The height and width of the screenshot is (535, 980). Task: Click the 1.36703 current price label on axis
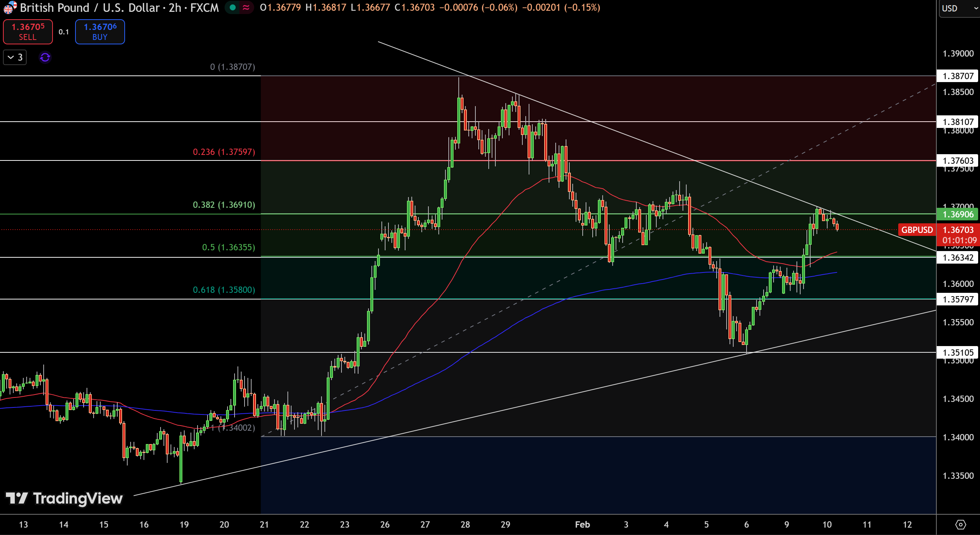(x=958, y=230)
